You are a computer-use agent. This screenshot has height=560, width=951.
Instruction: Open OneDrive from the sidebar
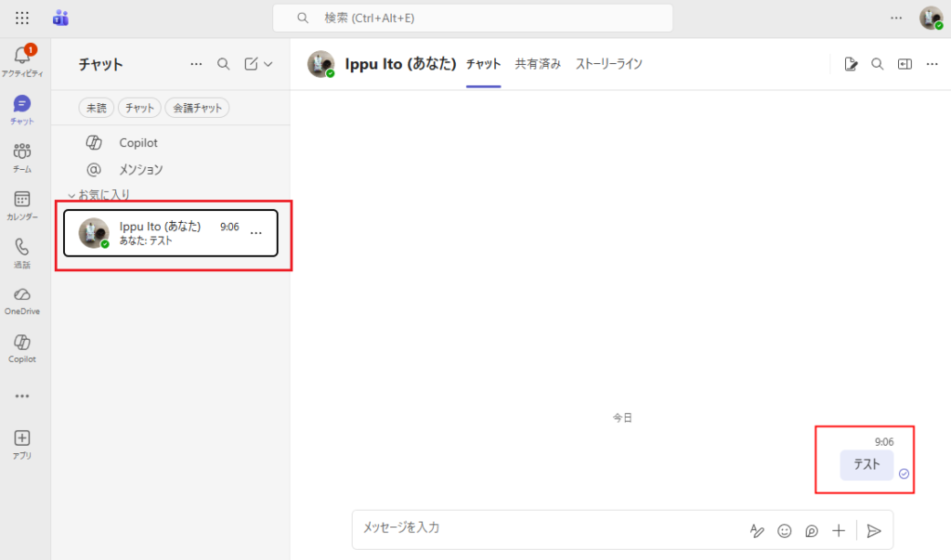[22, 300]
